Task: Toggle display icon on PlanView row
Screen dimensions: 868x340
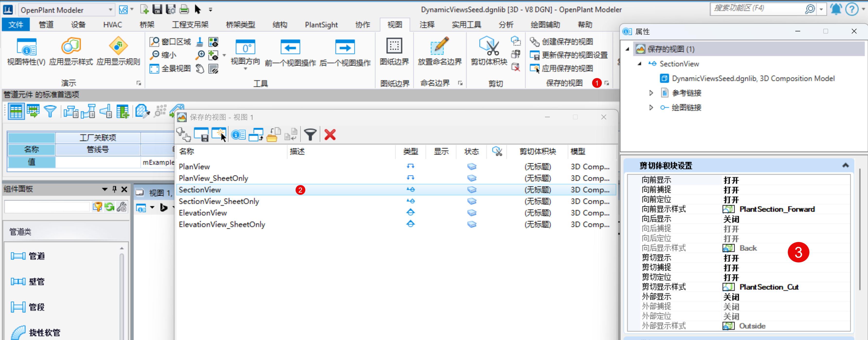Action: [x=472, y=166]
